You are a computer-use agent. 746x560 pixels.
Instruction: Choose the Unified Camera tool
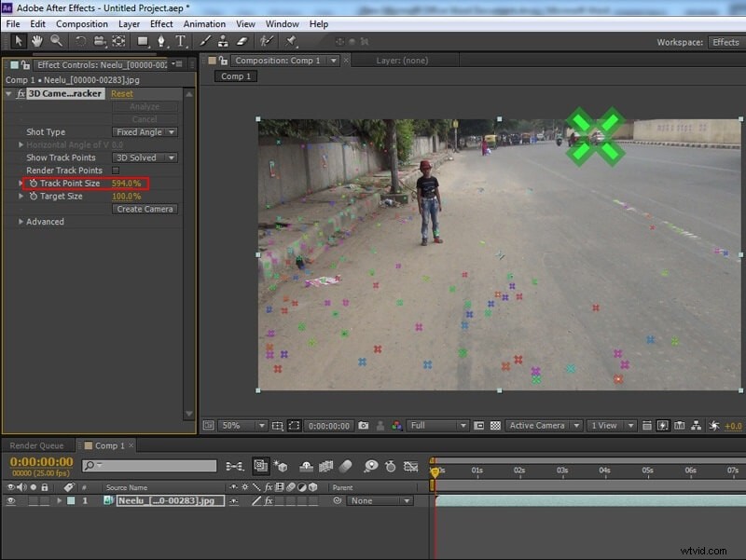pyautogui.click(x=99, y=42)
